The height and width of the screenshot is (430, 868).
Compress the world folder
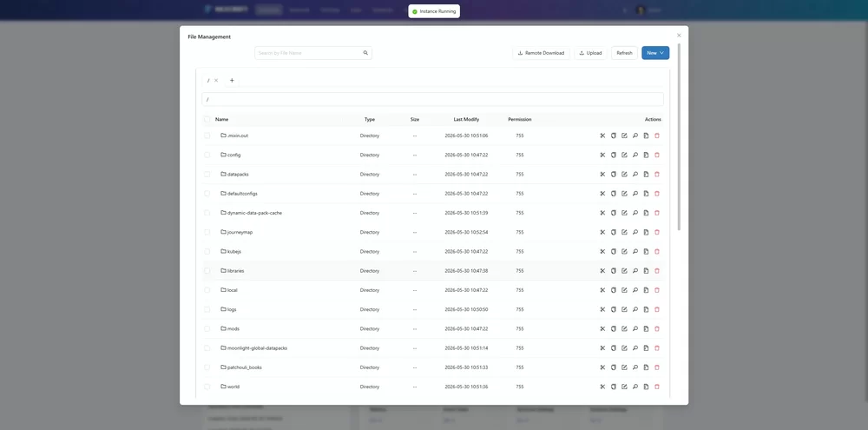[x=646, y=387]
